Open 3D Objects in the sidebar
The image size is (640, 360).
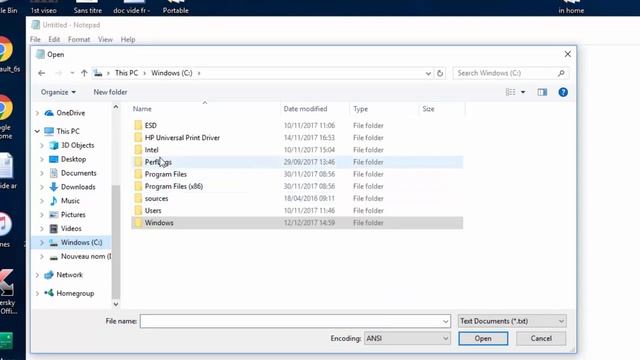pos(78,145)
